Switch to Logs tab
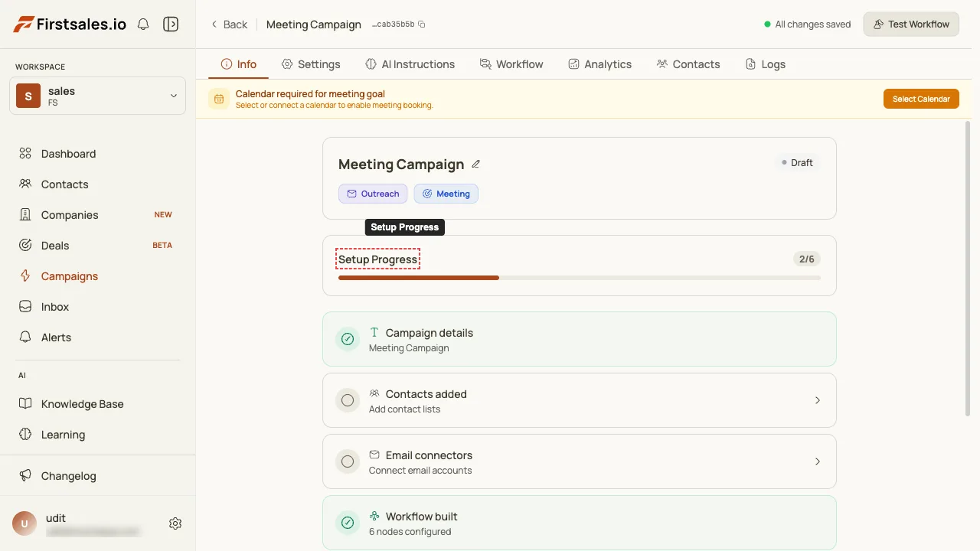This screenshot has height=551, width=980. pyautogui.click(x=765, y=64)
